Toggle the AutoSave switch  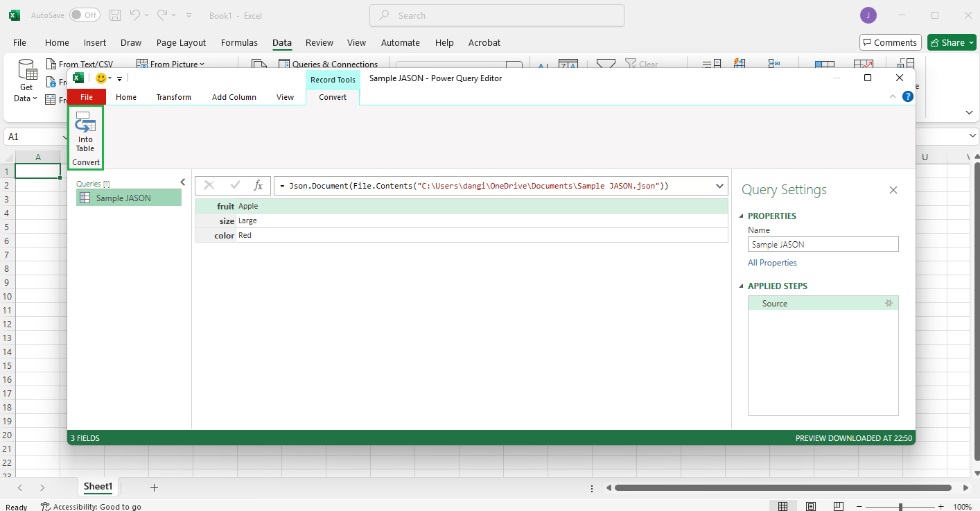pyautogui.click(x=85, y=15)
